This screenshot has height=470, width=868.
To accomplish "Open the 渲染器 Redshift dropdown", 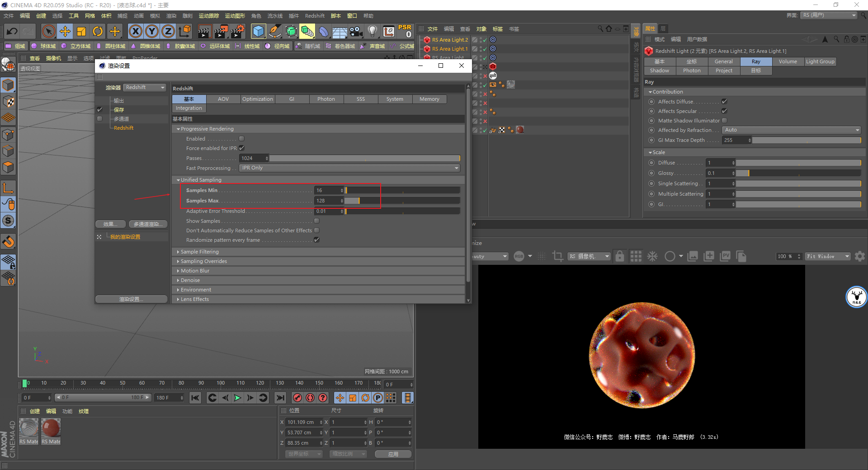I will 145,87.
